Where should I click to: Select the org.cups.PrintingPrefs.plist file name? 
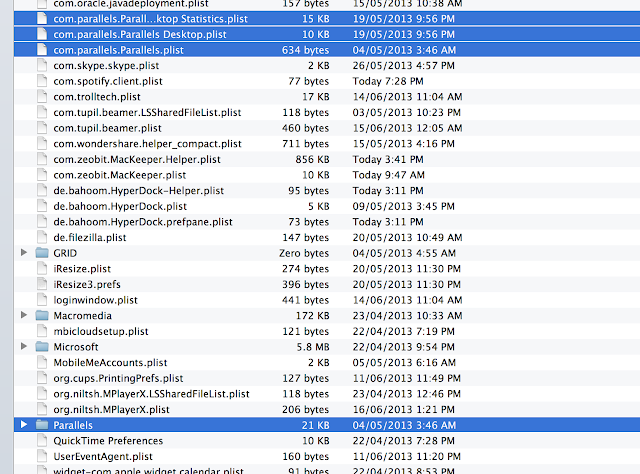point(118,378)
